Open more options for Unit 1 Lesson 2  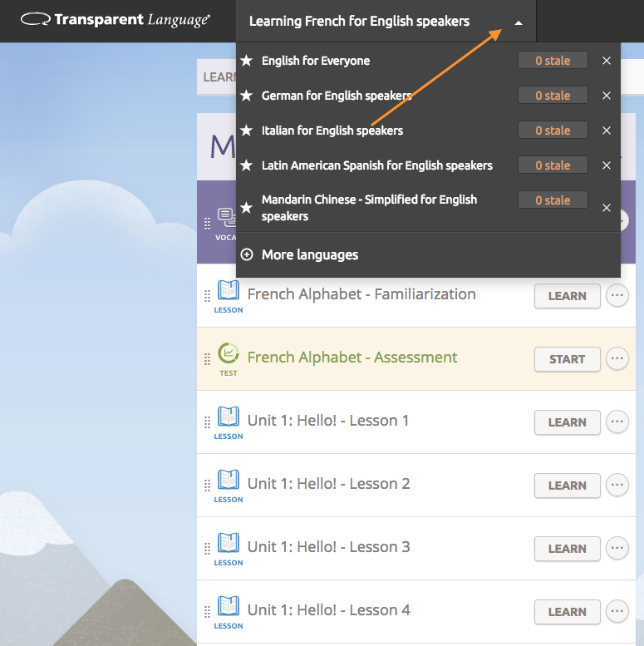617,485
